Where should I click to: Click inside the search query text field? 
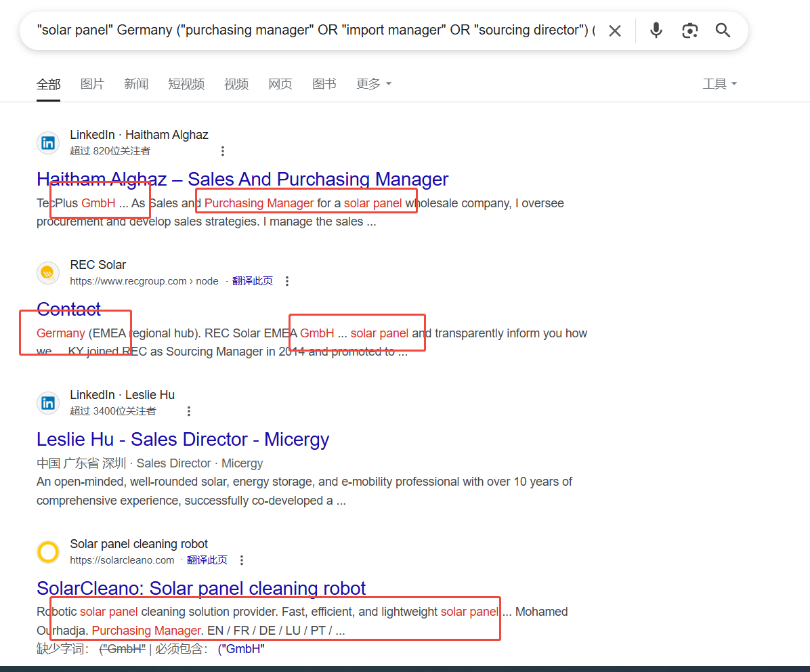point(315,30)
